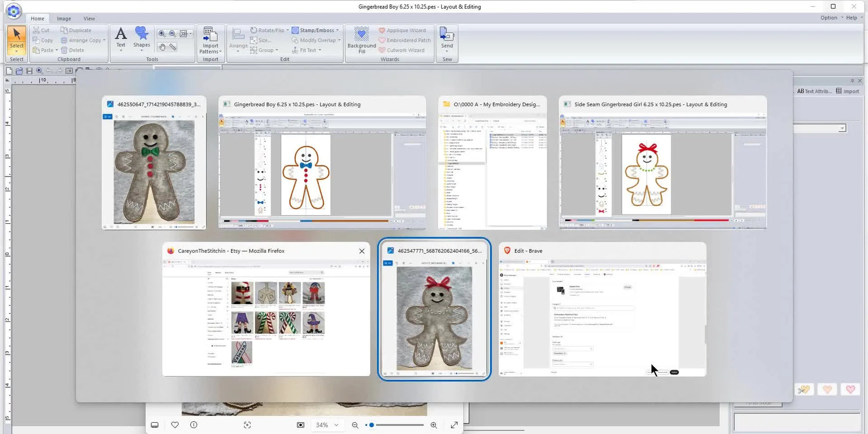Viewport: 868px width, 434px height.
Task: Activate the Pan hand tool
Action: click(x=162, y=47)
